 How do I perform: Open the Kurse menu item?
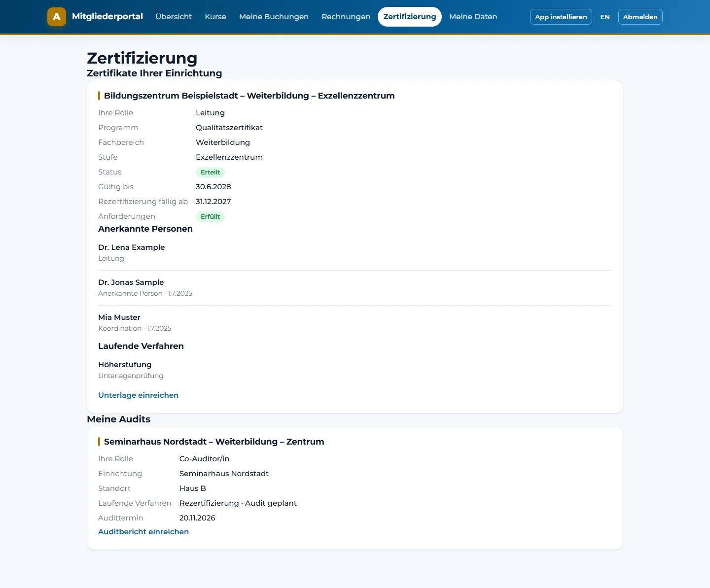click(215, 17)
